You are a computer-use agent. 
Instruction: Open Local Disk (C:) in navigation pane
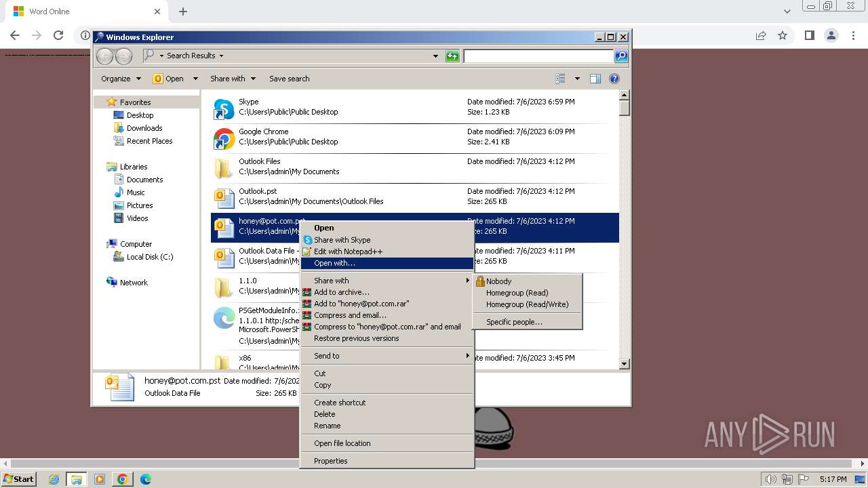(x=149, y=257)
